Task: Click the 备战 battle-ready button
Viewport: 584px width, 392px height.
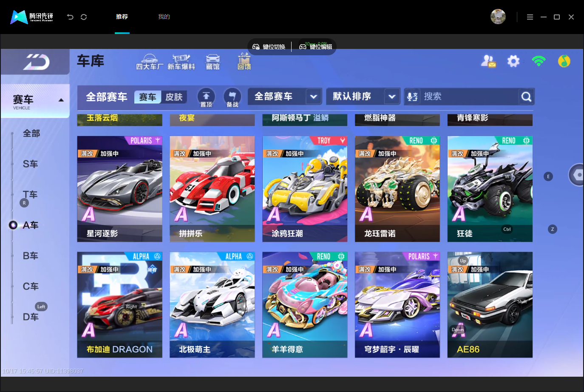Action: pyautogui.click(x=232, y=97)
